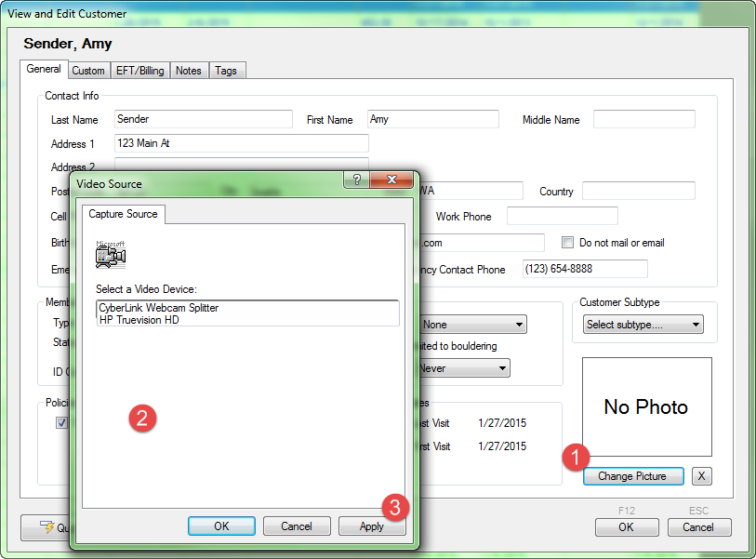Image resolution: width=756 pixels, height=559 pixels.
Task: Click the First Name field
Action: pyautogui.click(x=433, y=119)
